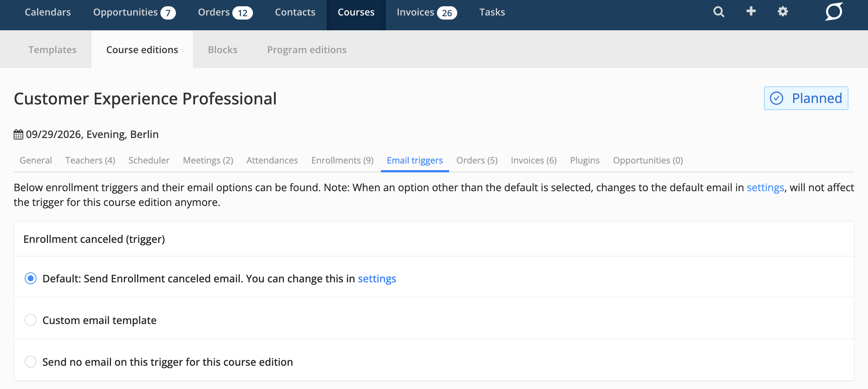Switch to the Scheduler tab
This screenshot has height=389, width=868.
(x=149, y=161)
